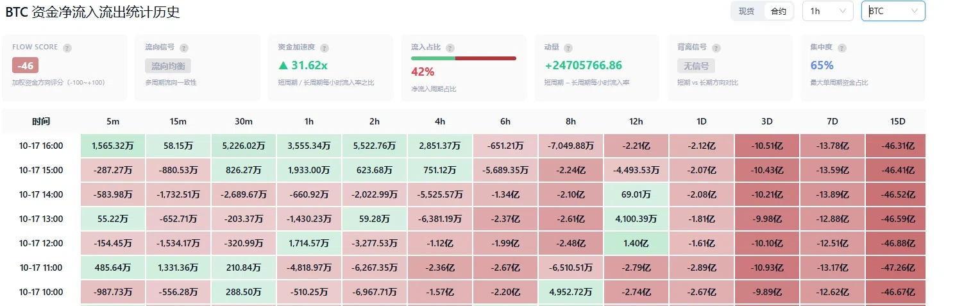This screenshot has height=306, width=980.
Task: Click the 65% concentration value
Action: pyautogui.click(x=822, y=65)
